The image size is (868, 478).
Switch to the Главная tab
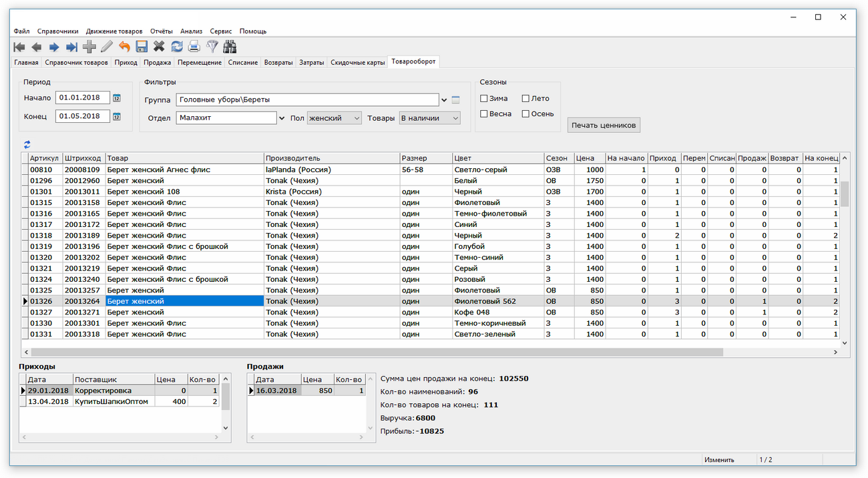27,63
